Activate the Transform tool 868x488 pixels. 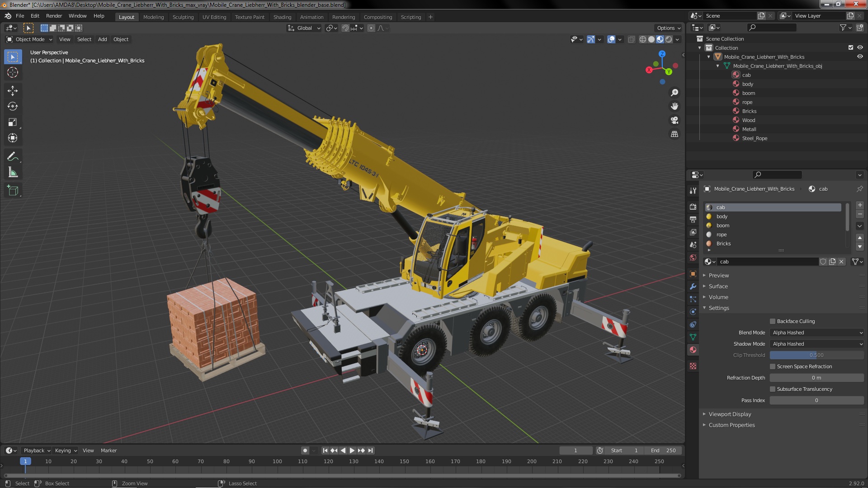tap(13, 138)
